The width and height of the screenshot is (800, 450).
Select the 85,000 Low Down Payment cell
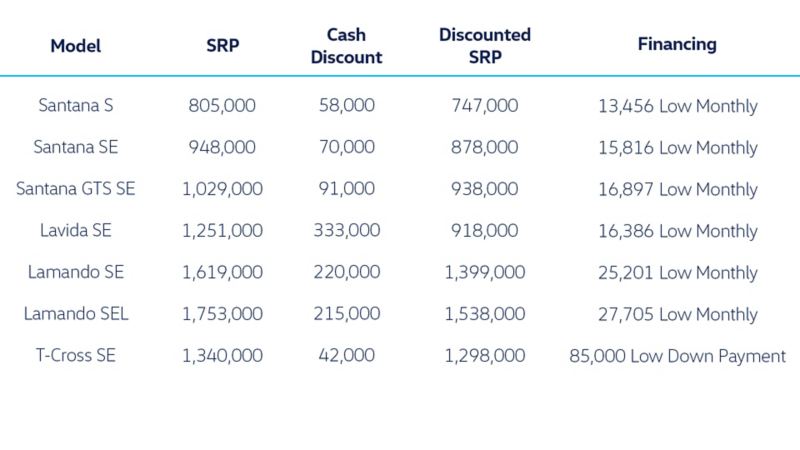[x=677, y=356]
